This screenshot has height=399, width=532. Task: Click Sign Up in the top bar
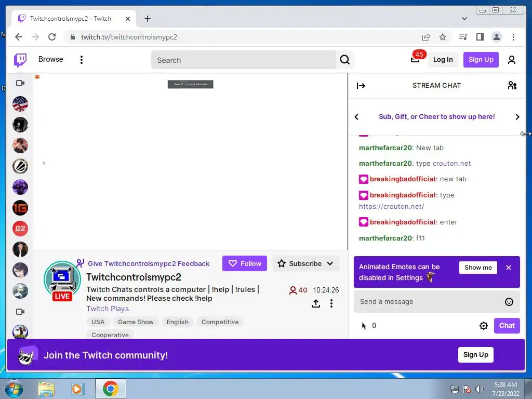(481, 60)
